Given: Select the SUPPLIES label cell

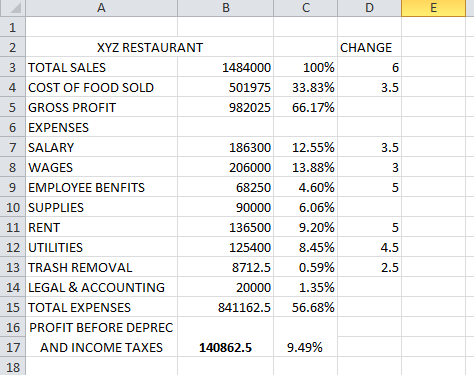Looking at the screenshot, I should 102,207.
